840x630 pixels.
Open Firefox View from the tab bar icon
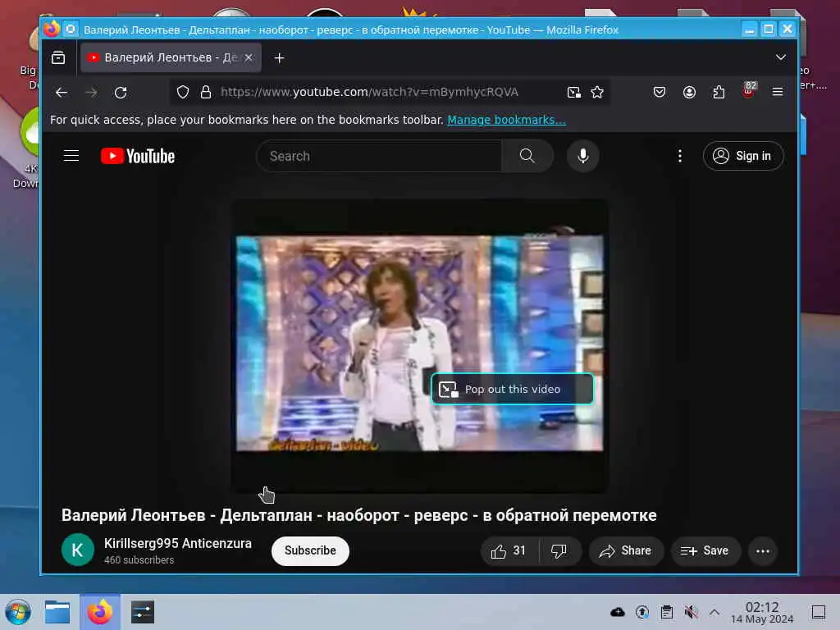tap(58, 58)
